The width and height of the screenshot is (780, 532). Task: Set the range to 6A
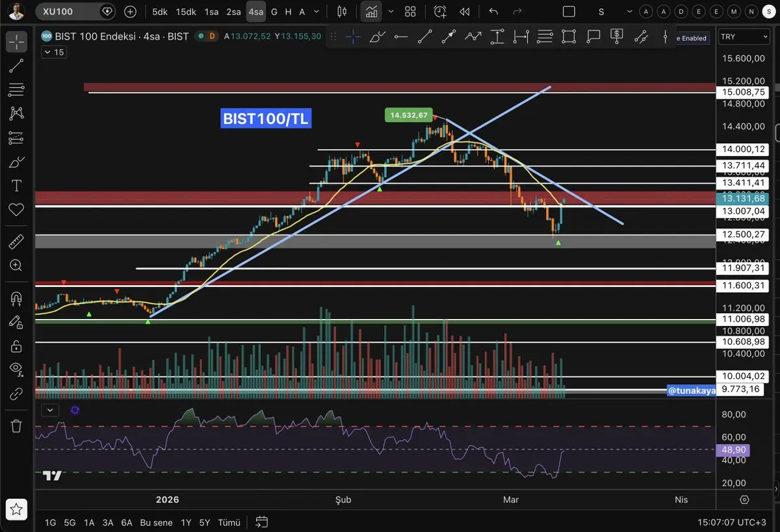[127, 522]
